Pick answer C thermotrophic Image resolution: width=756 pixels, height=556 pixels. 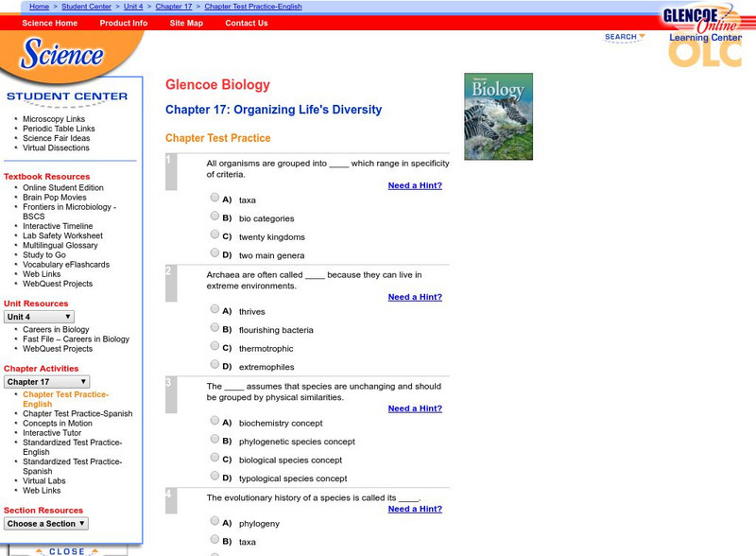pos(215,345)
